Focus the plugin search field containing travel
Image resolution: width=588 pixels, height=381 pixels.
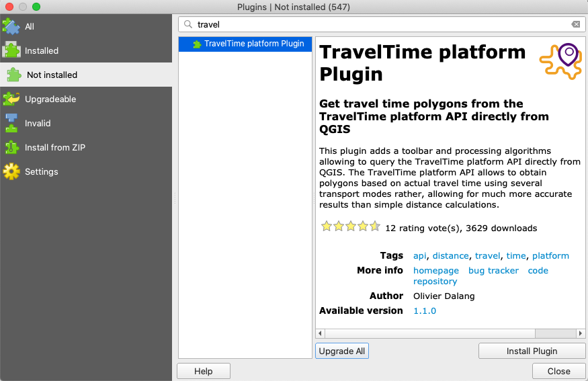[x=382, y=24]
